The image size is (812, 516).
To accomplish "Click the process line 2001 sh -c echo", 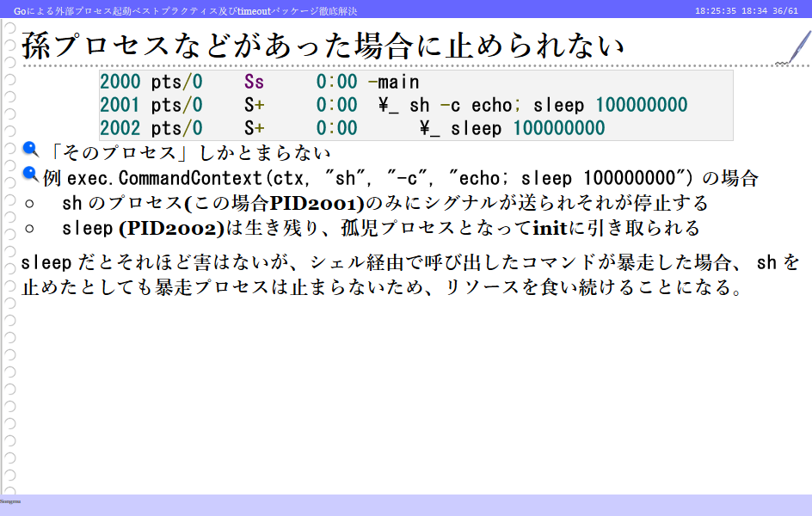I will (x=394, y=105).
